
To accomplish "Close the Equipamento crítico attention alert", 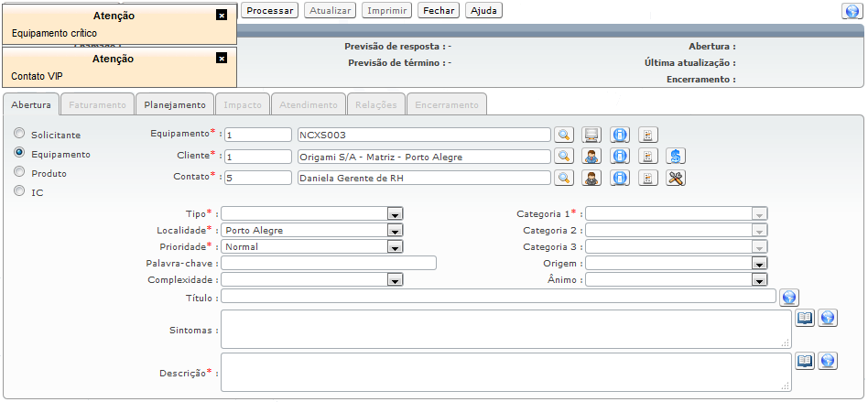I will pos(221,16).
